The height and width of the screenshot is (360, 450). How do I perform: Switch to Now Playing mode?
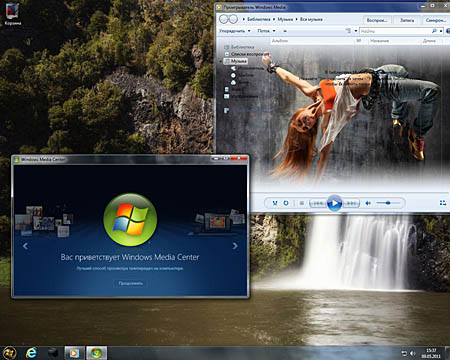[443, 203]
